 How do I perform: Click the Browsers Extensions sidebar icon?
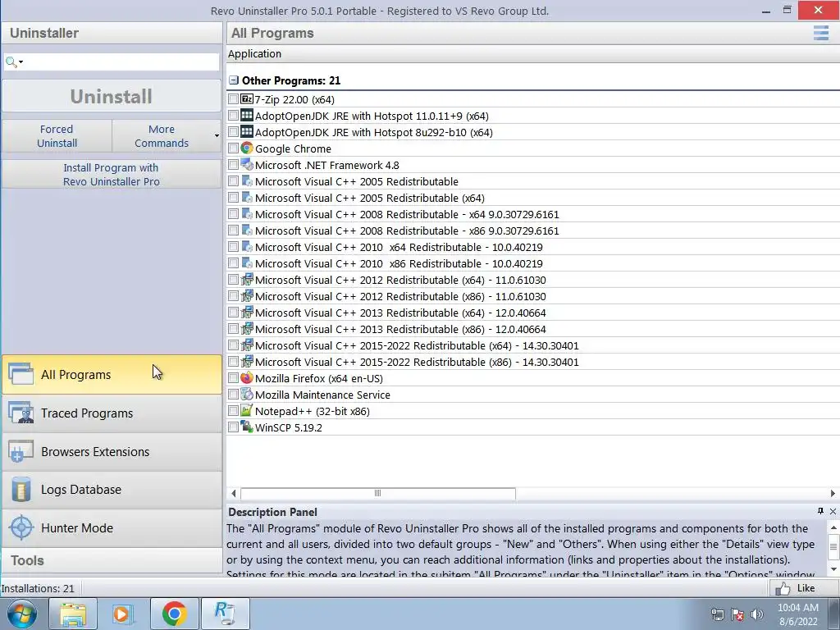pos(21,452)
